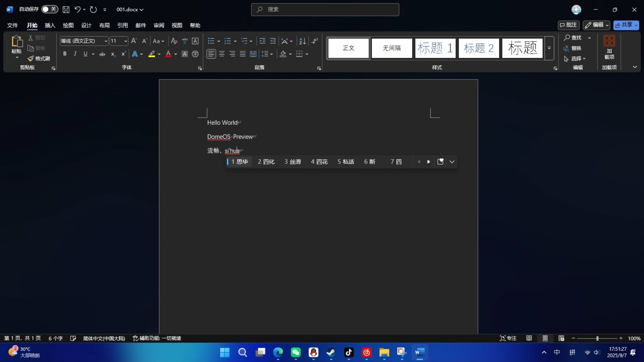
Task: Toggle the AutoSave (自动保存) switch
Action: 50,9
